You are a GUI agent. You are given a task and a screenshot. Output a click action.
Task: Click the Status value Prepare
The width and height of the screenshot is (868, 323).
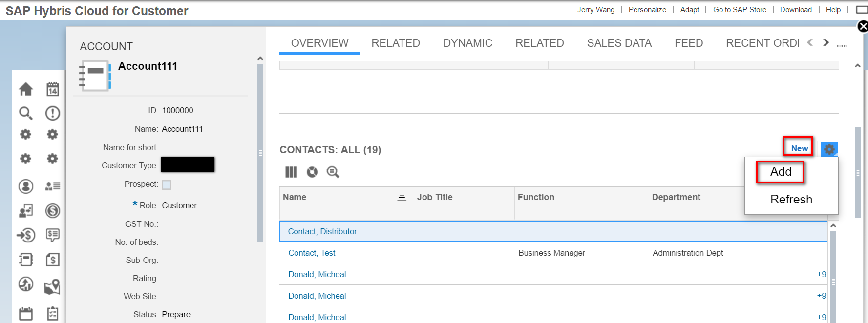point(176,314)
